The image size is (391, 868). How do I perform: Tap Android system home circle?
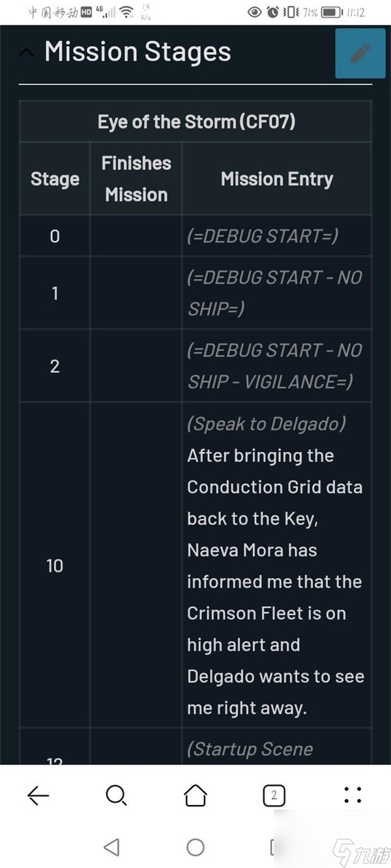click(195, 847)
